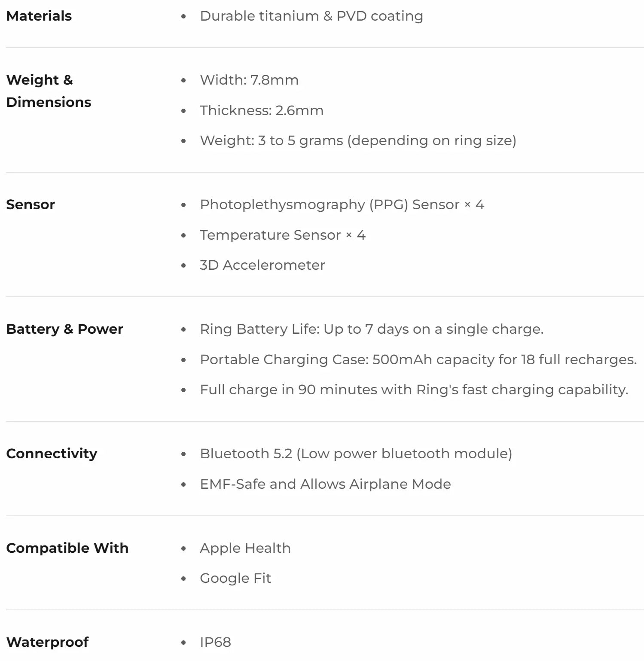This screenshot has width=644, height=661.
Task: Click the Width: 7.8mm specification
Action: tap(249, 80)
